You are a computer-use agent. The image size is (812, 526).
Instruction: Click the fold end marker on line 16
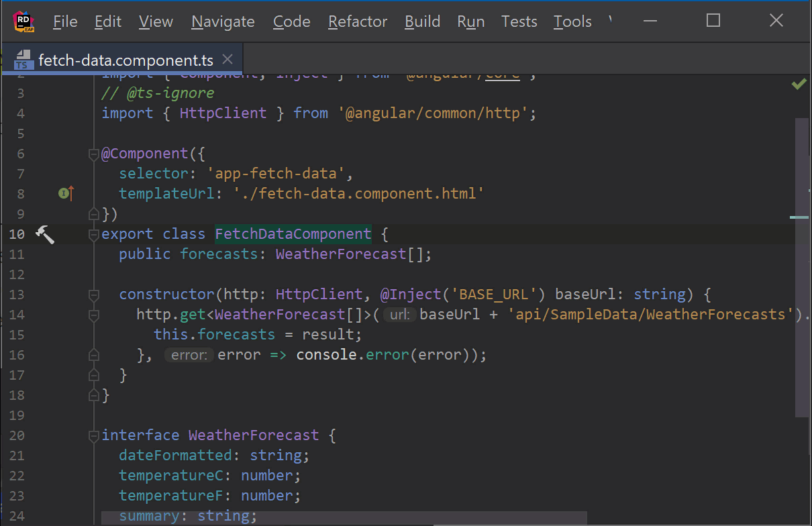(x=94, y=355)
